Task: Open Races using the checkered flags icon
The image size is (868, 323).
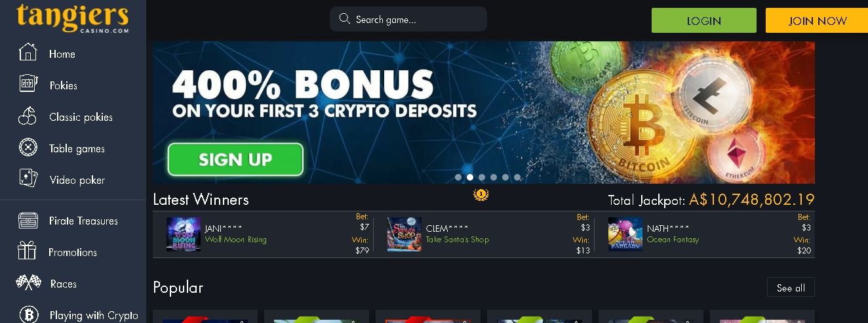Action: [x=28, y=283]
